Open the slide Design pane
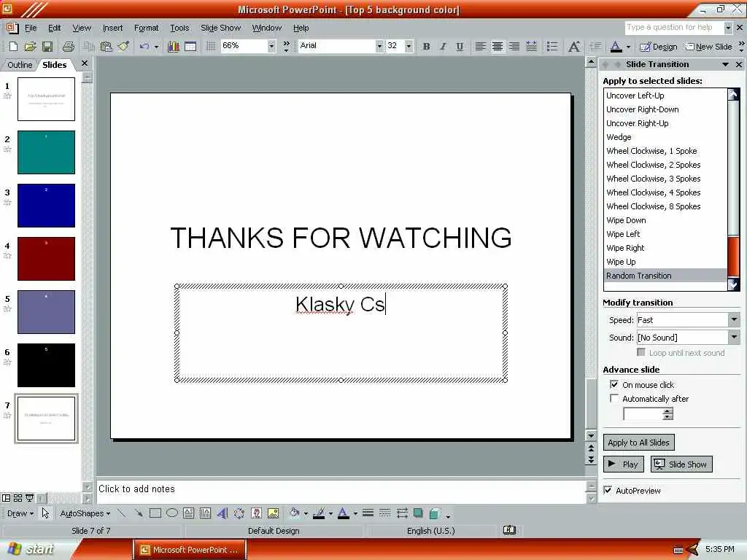This screenshot has width=747, height=560. [x=659, y=47]
